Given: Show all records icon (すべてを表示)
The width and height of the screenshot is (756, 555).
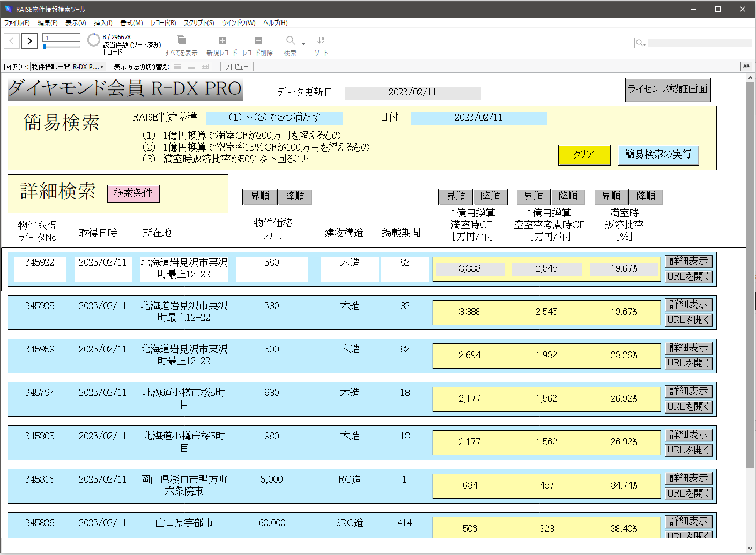Looking at the screenshot, I should (x=181, y=40).
